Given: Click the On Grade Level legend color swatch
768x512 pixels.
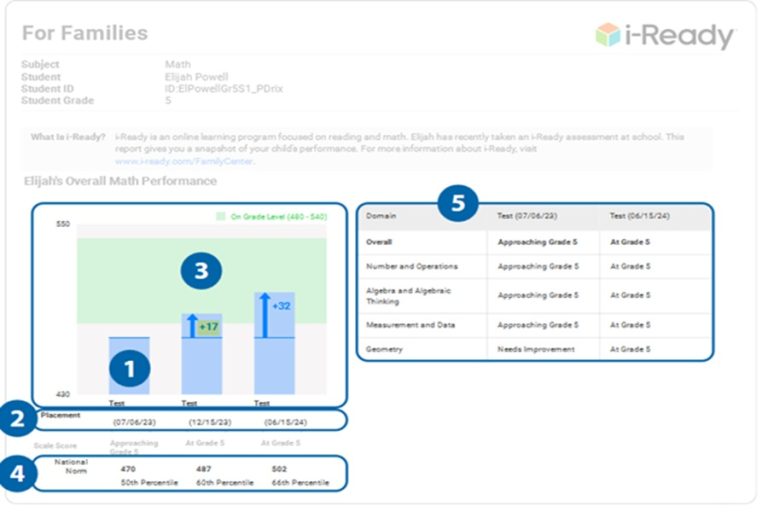Looking at the screenshot, I should coord(221,216).
